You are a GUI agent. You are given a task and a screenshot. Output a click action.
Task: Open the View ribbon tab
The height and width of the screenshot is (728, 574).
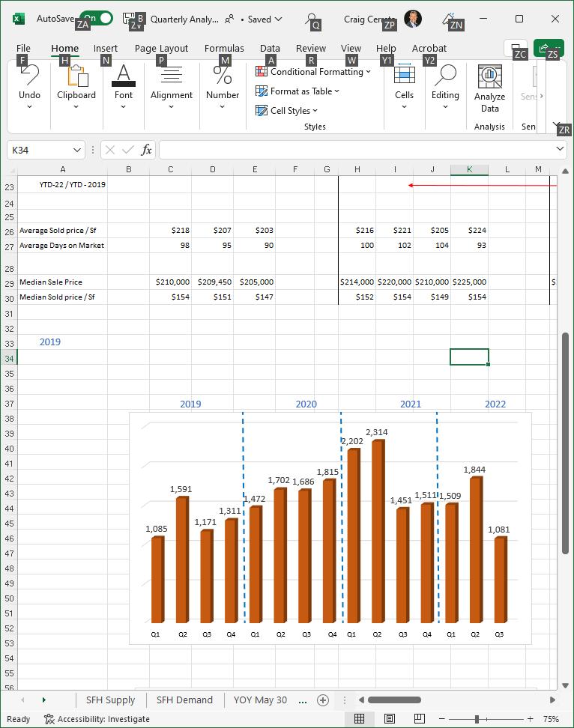tap(351, 48)
